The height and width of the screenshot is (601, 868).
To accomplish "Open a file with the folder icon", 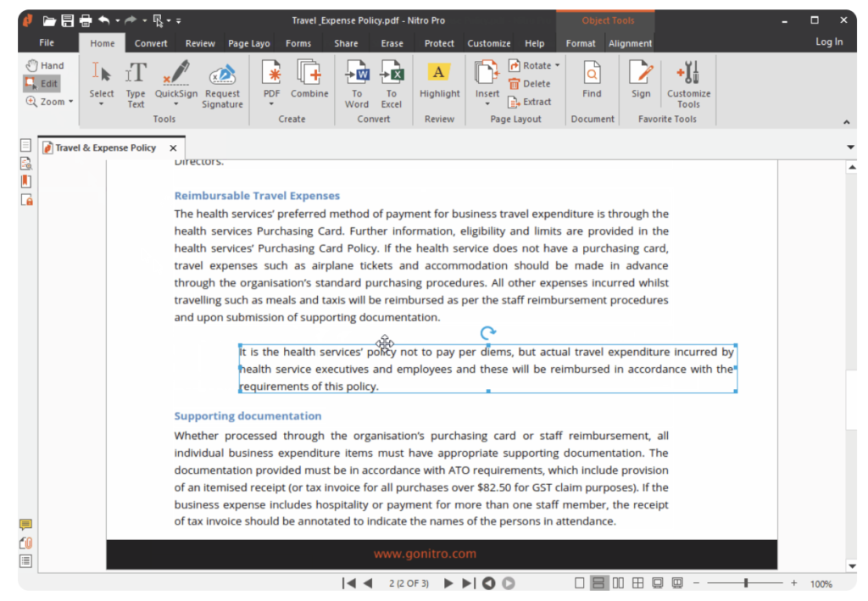I will (x=49, y=21).
